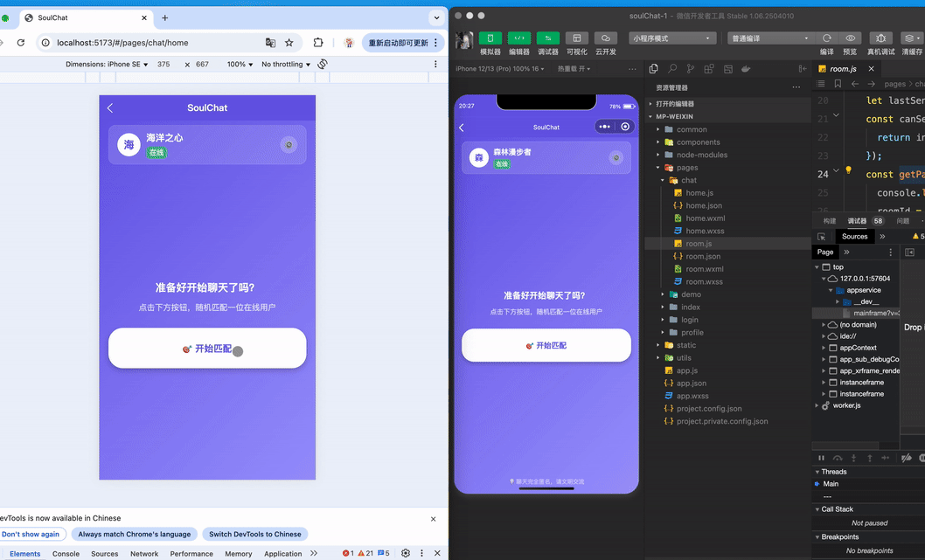Click Switch DevTools to Chinese button
The height and width of the screenshot is (560, 925).
(254, 534)
